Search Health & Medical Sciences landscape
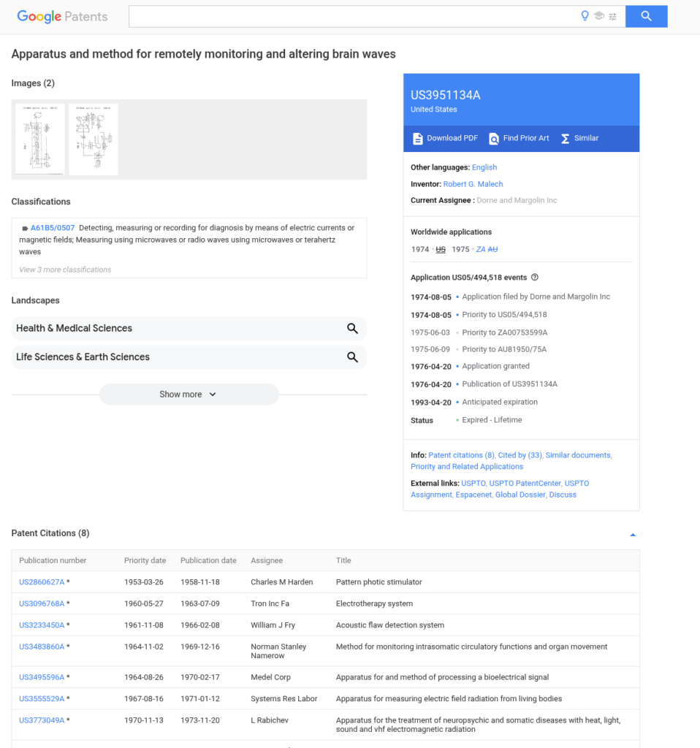This screenshot has height=748, width=700. [352, 329]
